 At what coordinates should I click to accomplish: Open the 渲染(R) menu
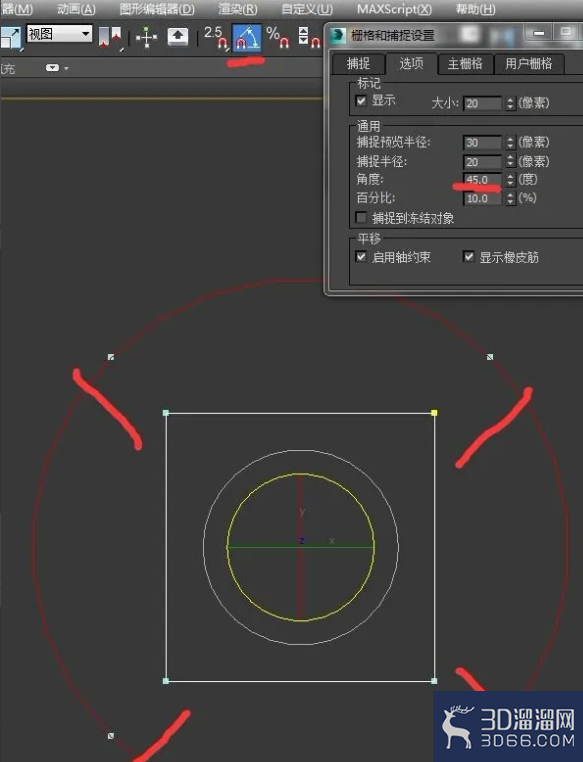click(238, 9)
